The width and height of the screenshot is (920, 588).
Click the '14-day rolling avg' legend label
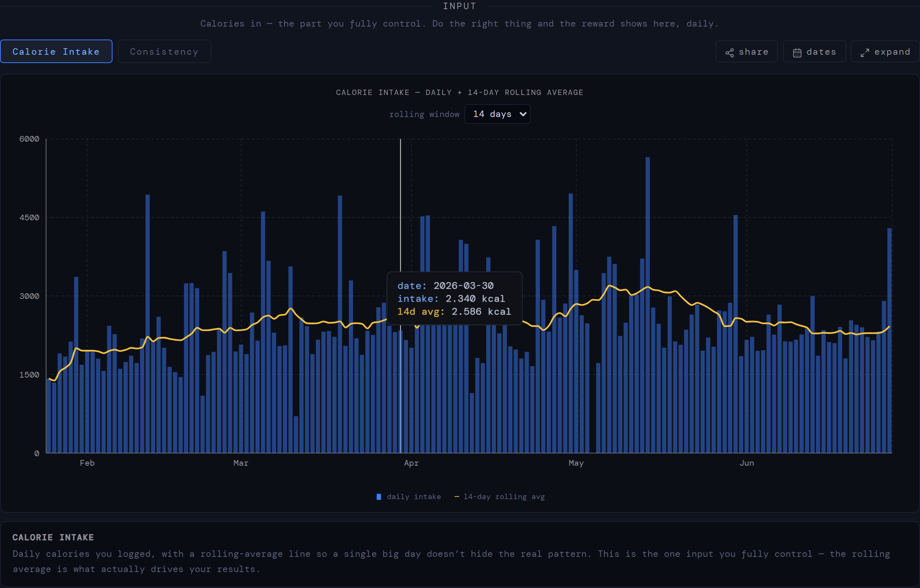point(504,497)
